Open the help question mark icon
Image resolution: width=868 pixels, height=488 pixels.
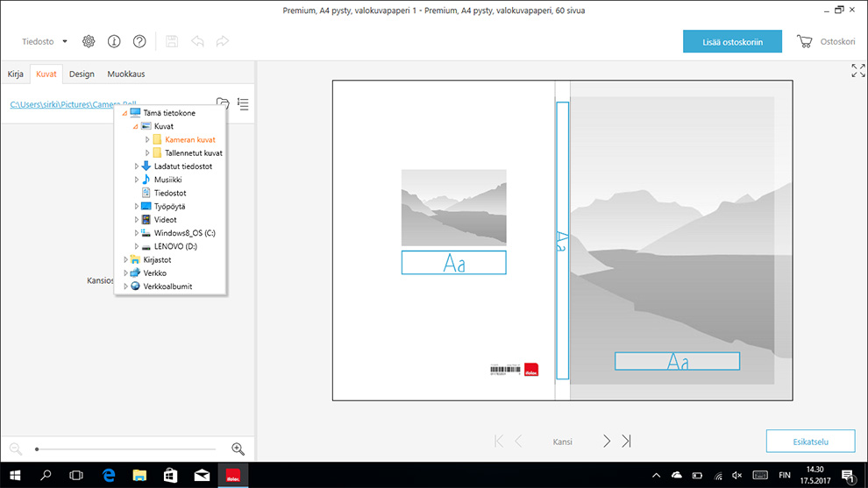pos(139,41)
